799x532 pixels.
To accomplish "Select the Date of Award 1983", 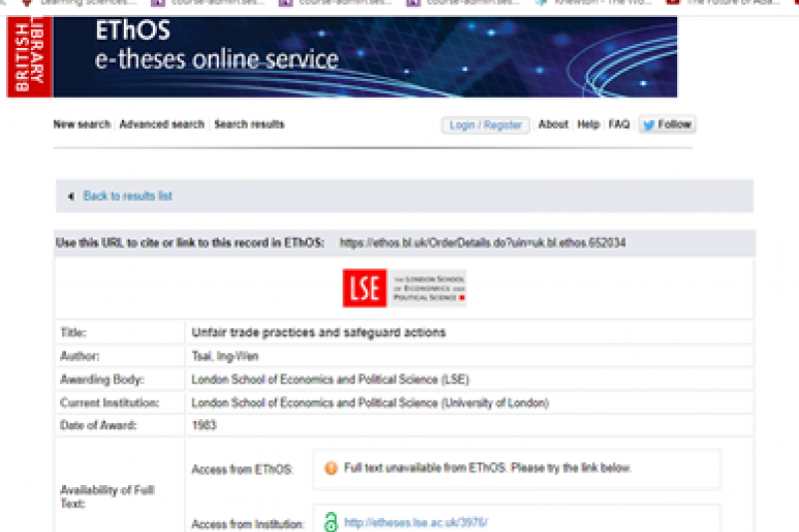I will (x=204, y=425).
